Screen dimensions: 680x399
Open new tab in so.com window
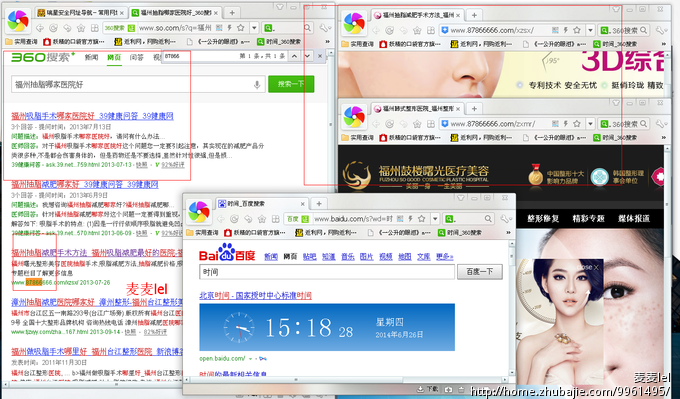(232, 13)
